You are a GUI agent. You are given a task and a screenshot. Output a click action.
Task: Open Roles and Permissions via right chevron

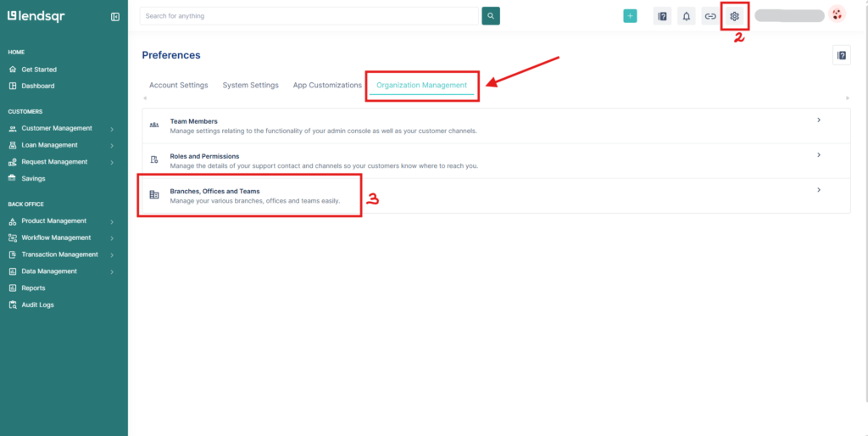(819, 155)
